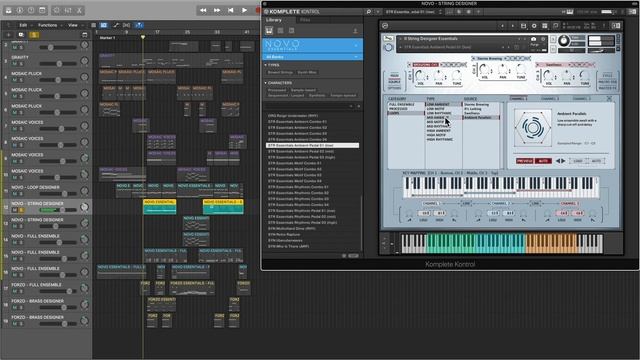
Task: Switch to the CHANNEL 2 tab
Action: click(x=550, y=98)
